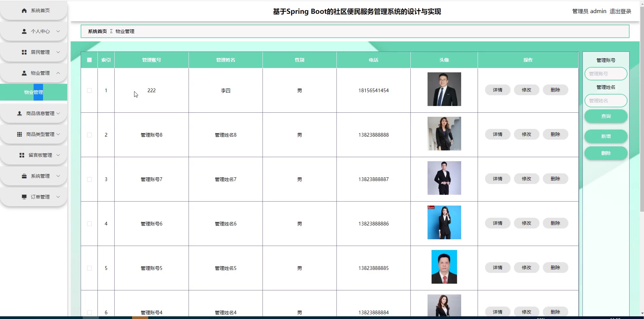Image resolution: width=644 pixels, height=319 pixels.
Task: Click the person icon beside 个人中心
Action: coord(24,31)
